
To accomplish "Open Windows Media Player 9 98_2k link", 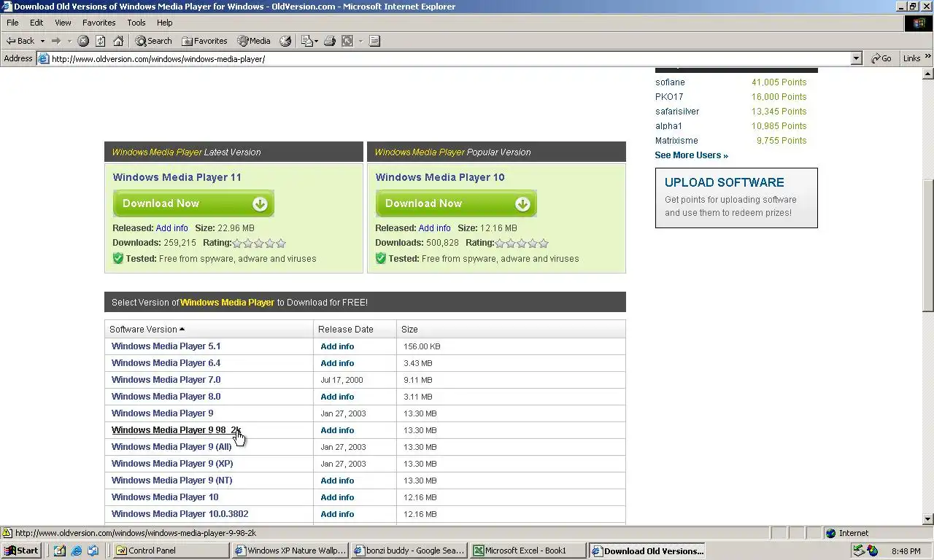I will tap(176, 430).
